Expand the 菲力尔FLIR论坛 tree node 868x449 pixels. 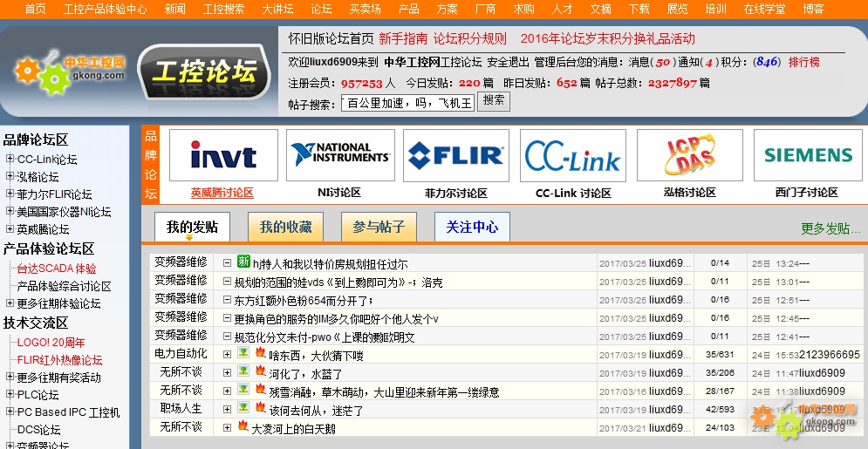tap(10, 194)
